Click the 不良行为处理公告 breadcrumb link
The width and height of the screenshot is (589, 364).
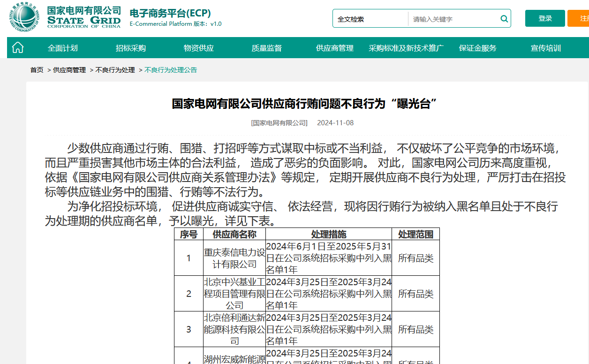pos(171,70)
